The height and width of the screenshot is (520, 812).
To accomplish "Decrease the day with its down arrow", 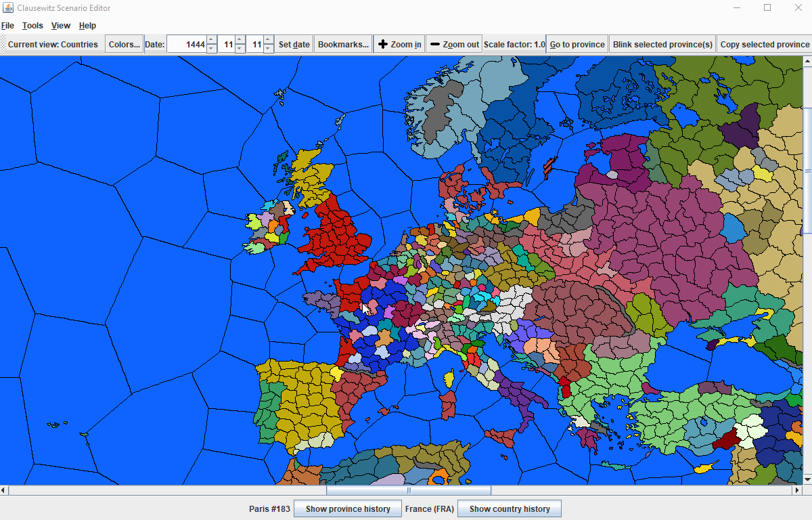I will pyautogui.click(x=269, y=49).
